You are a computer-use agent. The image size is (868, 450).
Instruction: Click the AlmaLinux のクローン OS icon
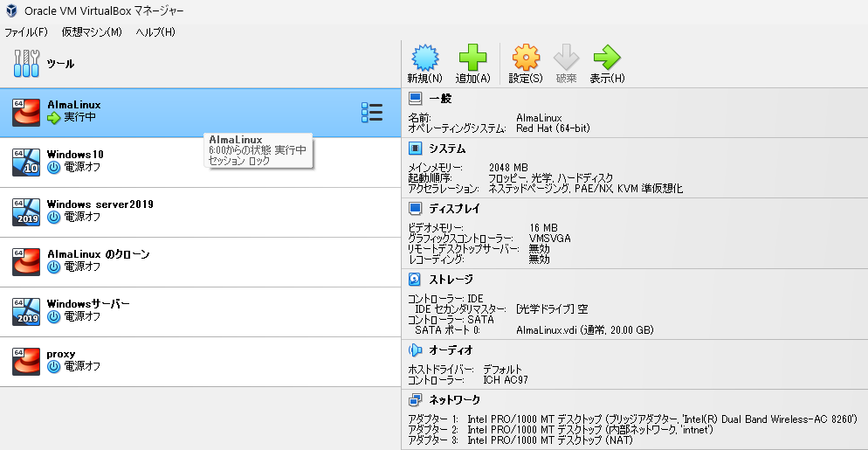26,262
